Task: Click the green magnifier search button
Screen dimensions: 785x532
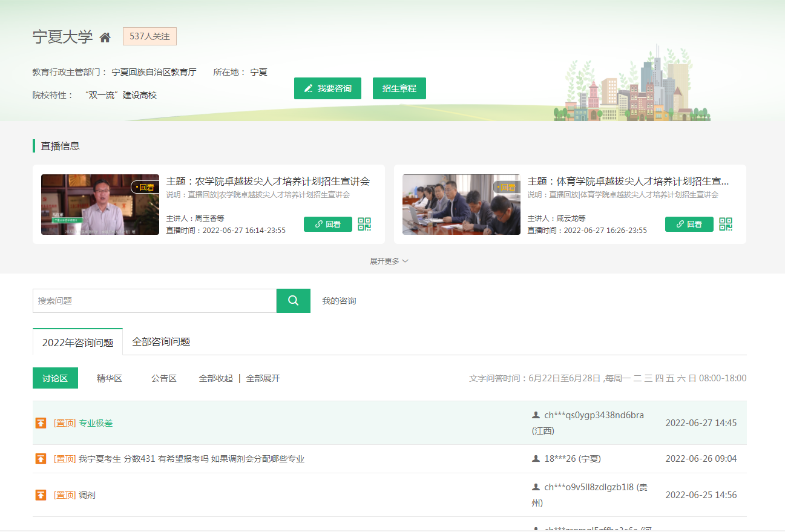Action: point(293,301)
